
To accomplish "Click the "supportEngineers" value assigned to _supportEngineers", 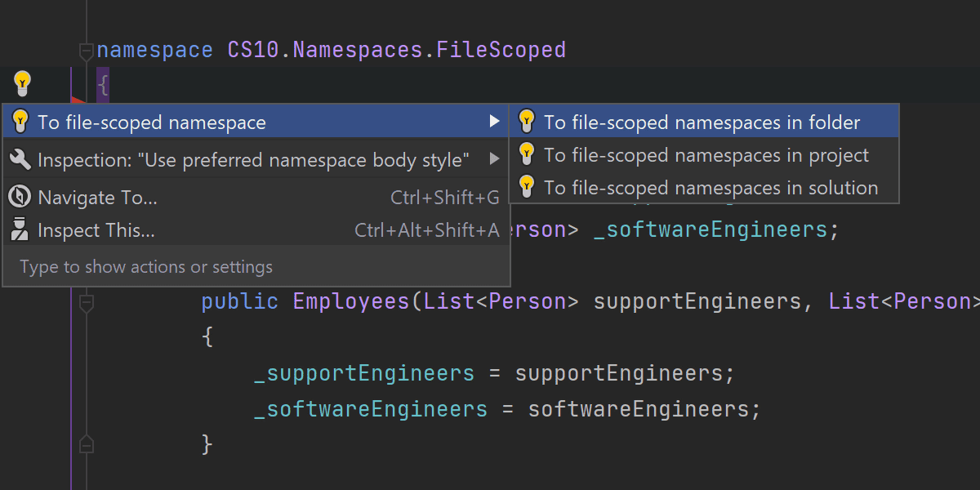I will [618, 373].
